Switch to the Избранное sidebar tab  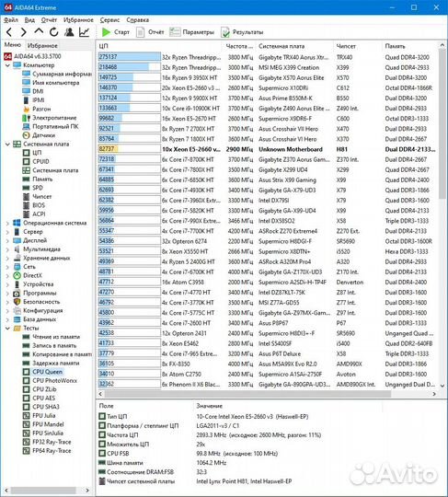point(42,46)
